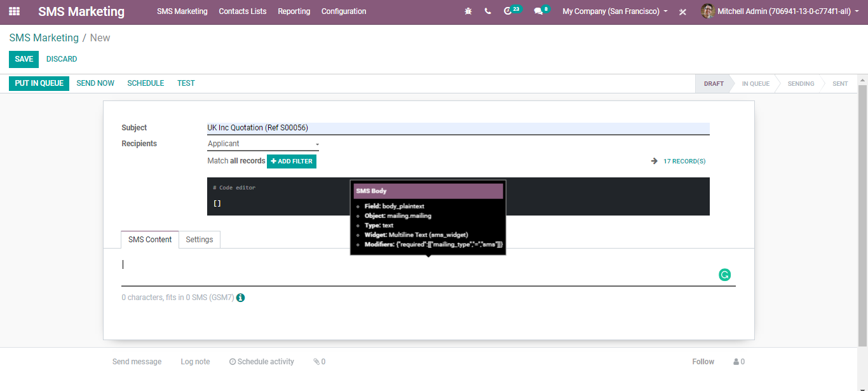Open the 17 RECORD(S) link
Image resolution: width=868 pixels, height=391 pixels.
pyautogui.click(x=684, y=161)
